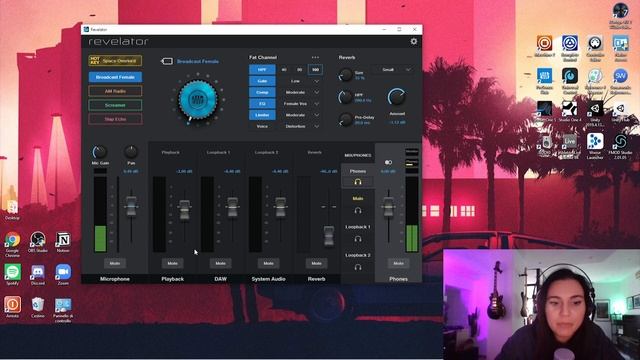Expand Limiter preset dropdown showing Moderate
640x360 pixels.
(x=301, y=115)
